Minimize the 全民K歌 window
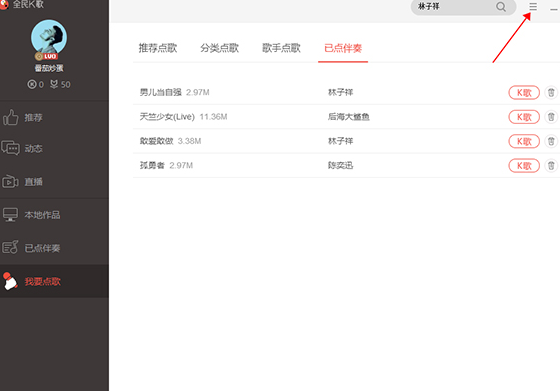560x391 pixels. [554, 9]
